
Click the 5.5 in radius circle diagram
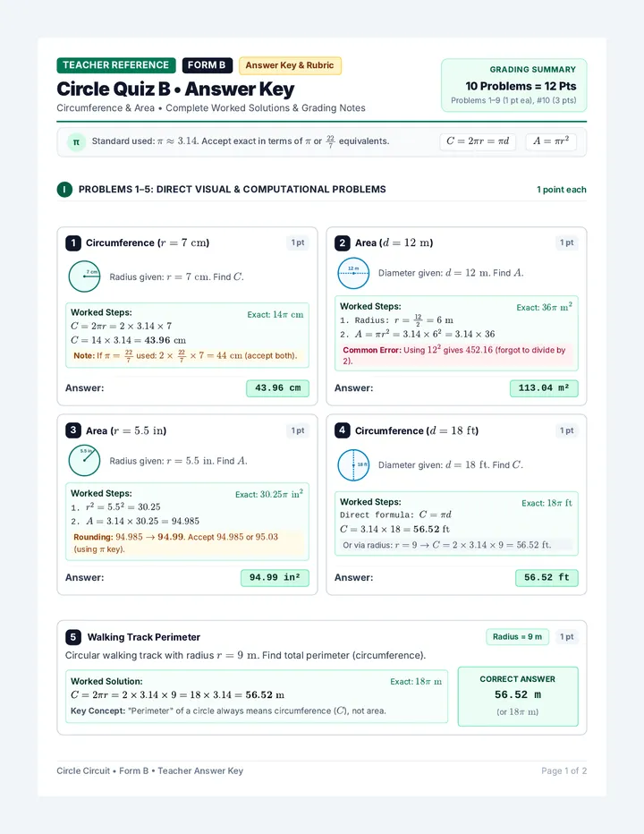(85, 460)
